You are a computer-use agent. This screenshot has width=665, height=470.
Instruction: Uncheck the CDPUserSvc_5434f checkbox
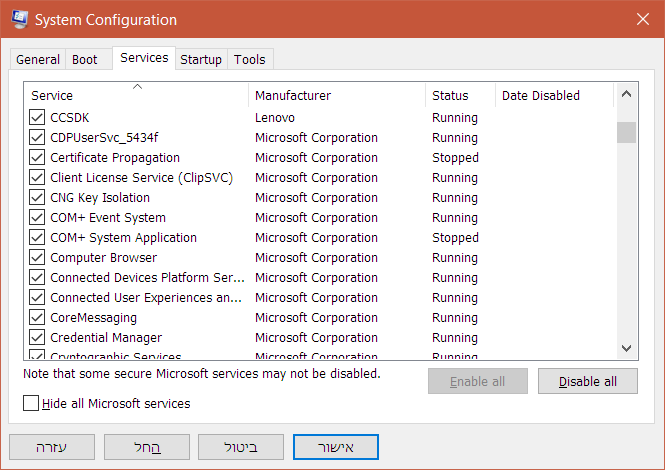[x=37, y=137]
